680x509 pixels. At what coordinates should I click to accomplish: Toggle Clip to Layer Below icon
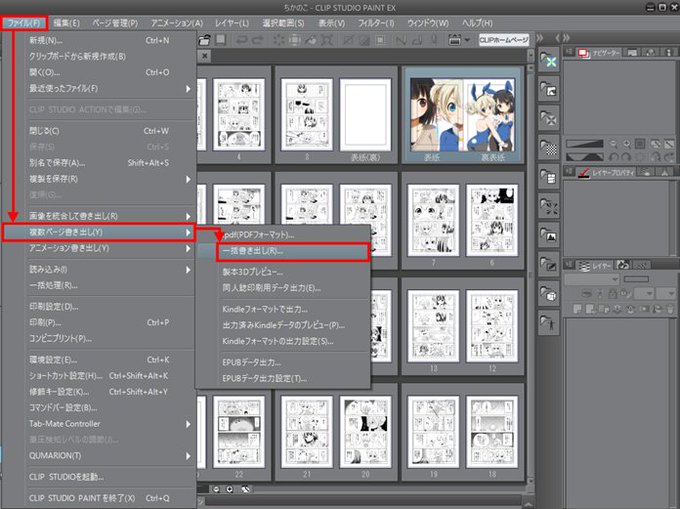[x=586, y=294]
